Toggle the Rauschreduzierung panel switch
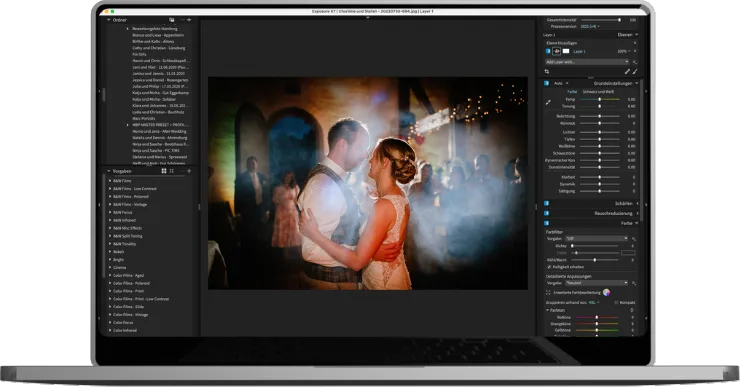 point(547,213)
